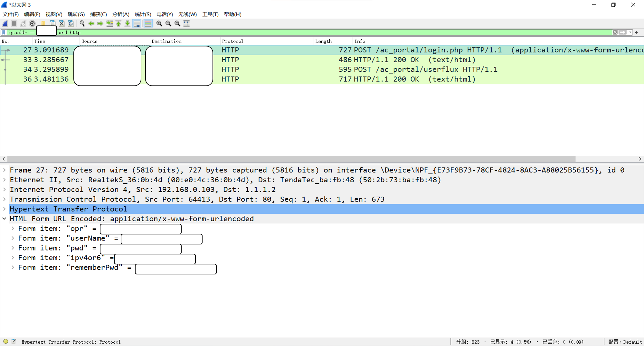Stop the running packet capture
Screen dimensions: 644x346
pyautogui.click(x=14, y=24)
